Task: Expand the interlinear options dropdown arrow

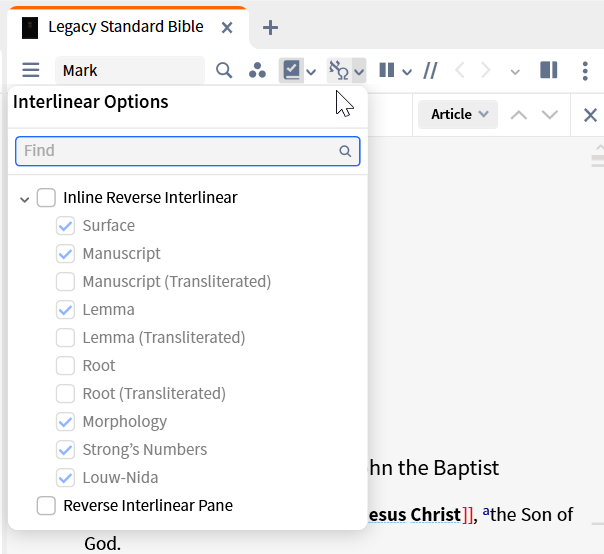Action: [x=359, y=71]
